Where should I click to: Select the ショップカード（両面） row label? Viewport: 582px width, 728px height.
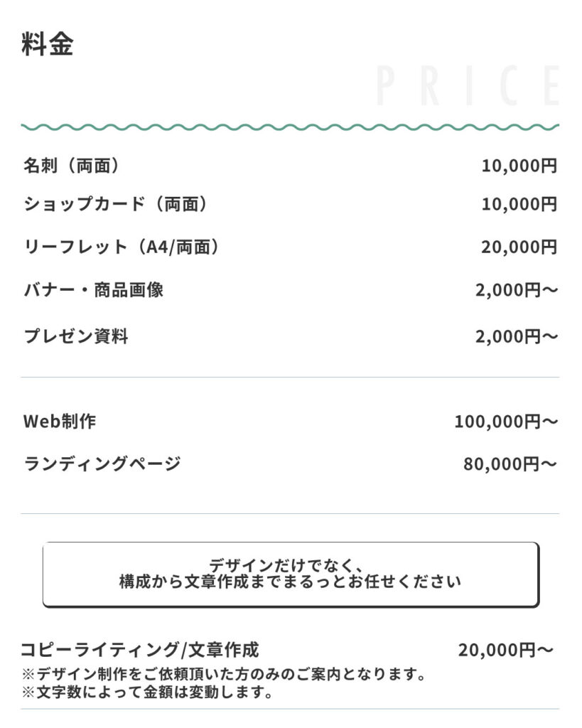[116, 204]
